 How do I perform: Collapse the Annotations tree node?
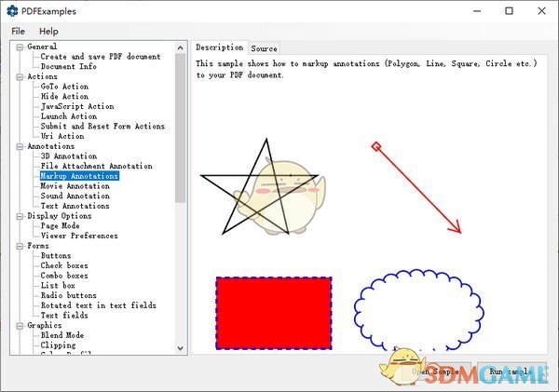coord(20,146)
